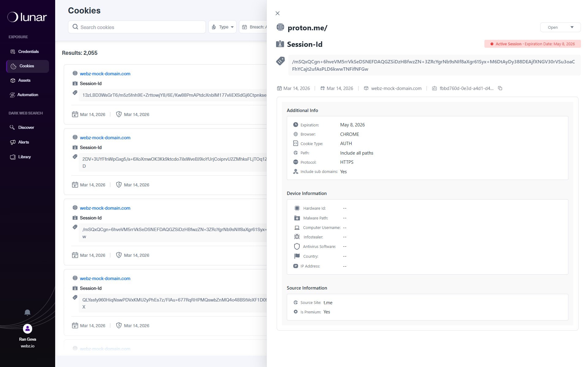
Task: Click the tag icon beside session token
Action: 280,61
